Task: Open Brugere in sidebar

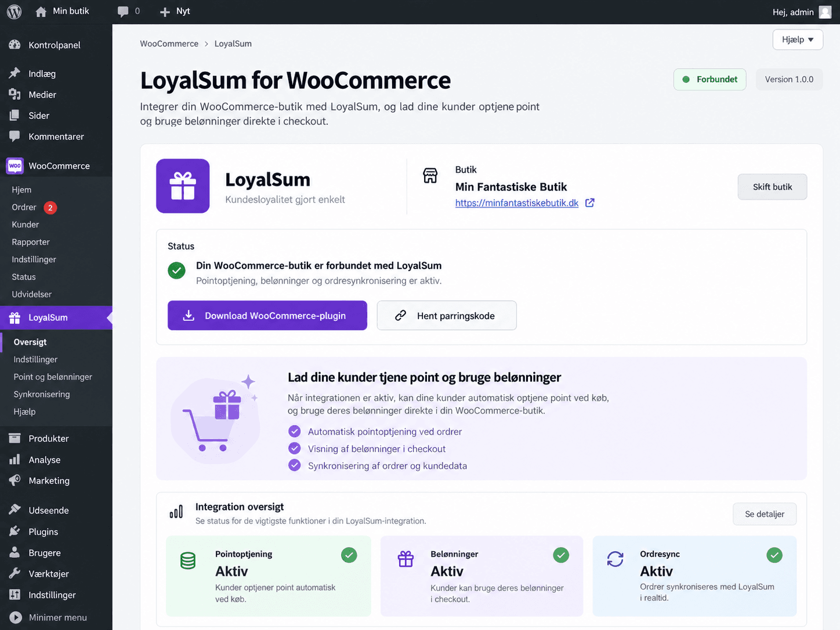Action: (45, 553)
